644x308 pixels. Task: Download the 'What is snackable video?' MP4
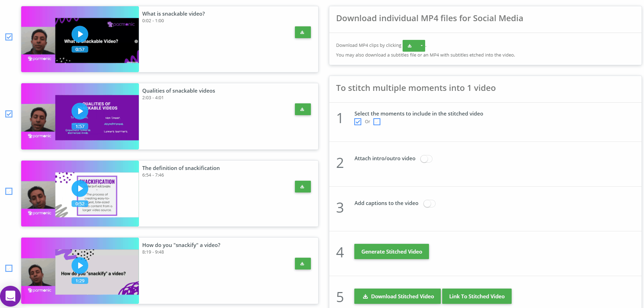click(303, 32)
